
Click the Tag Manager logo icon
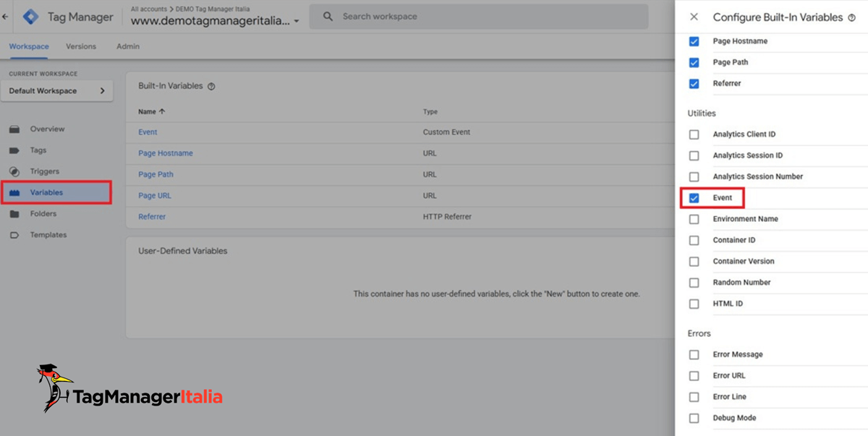click(x=30, y=16)
